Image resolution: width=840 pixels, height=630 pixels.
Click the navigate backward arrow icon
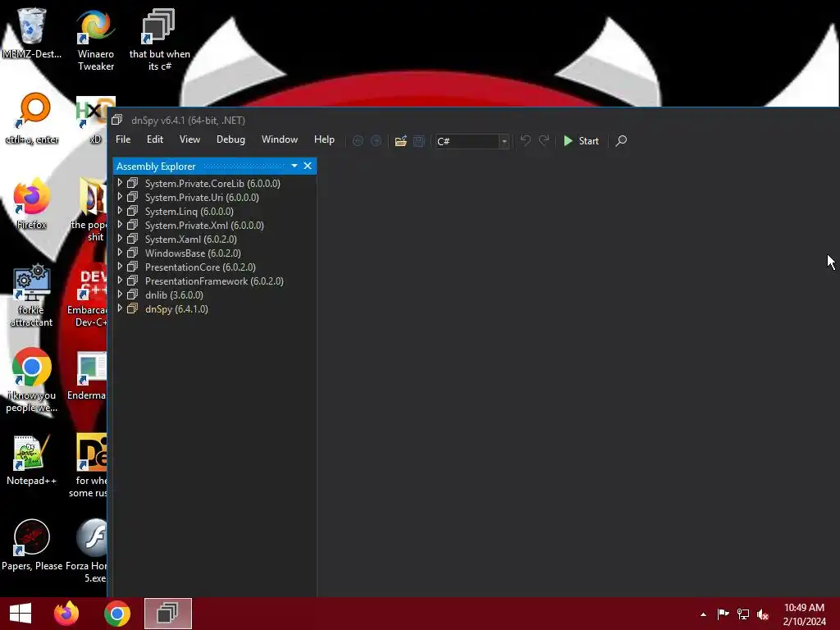[358, 141]
